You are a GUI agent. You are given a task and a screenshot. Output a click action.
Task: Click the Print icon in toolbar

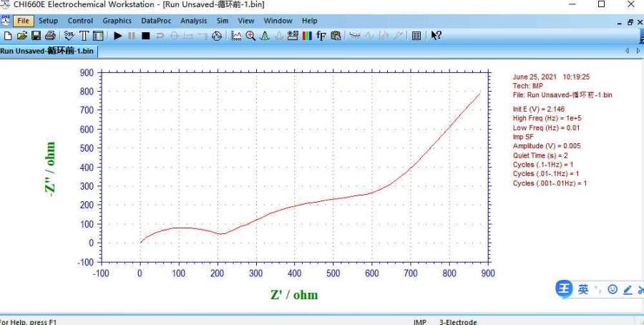coord(50,35)
